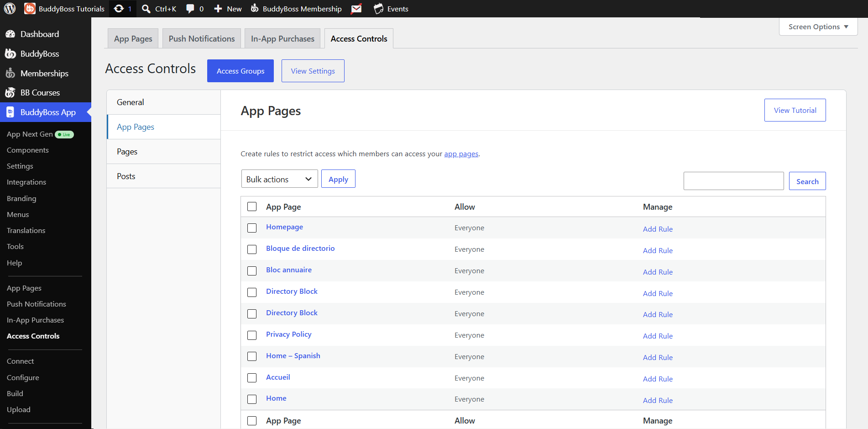Open Events calendar icon

pos(378,9)
